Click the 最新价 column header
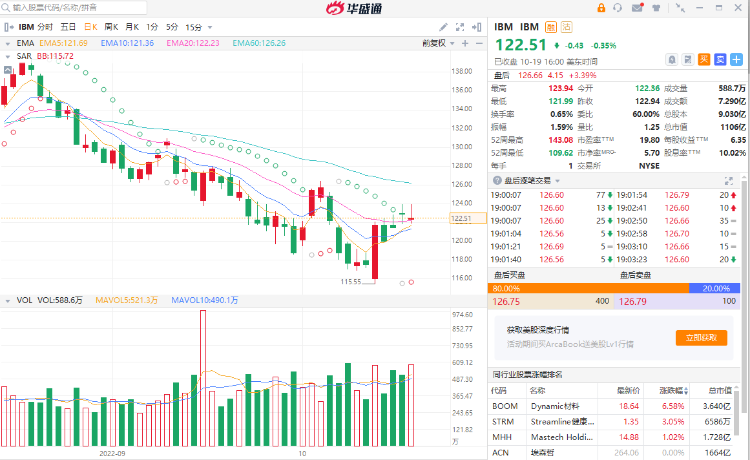The height and width of the screenshot is (460, 750). click(628, 391)
